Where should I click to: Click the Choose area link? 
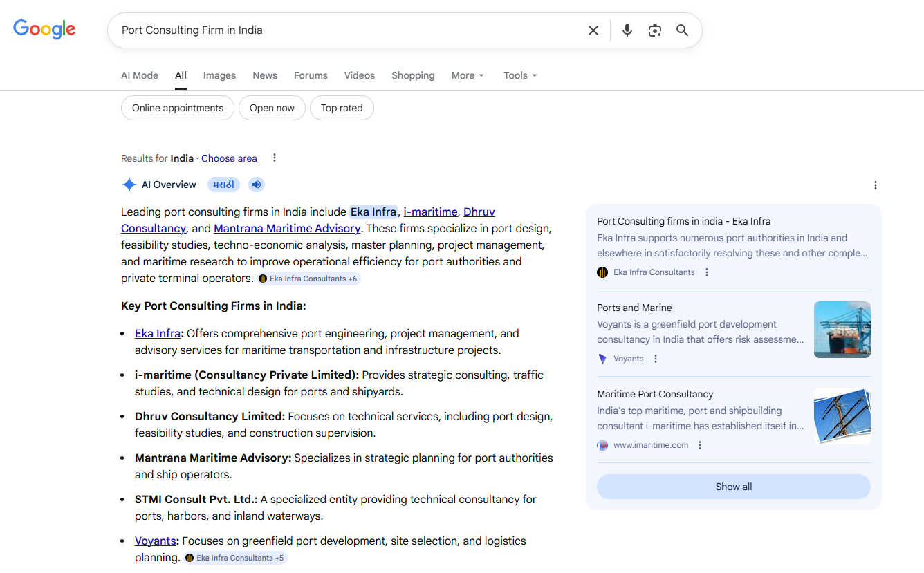pos(229,158)
